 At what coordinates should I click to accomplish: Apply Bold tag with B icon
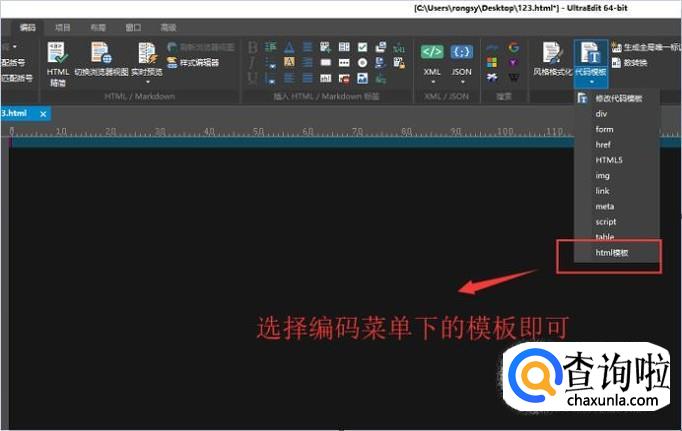coord(252,47)
